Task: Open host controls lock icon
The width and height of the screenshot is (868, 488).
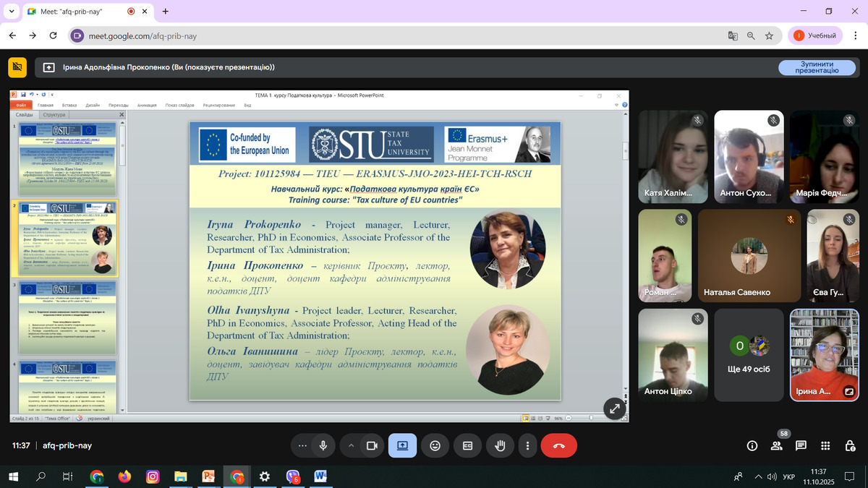Action: [x=849, y=446]
